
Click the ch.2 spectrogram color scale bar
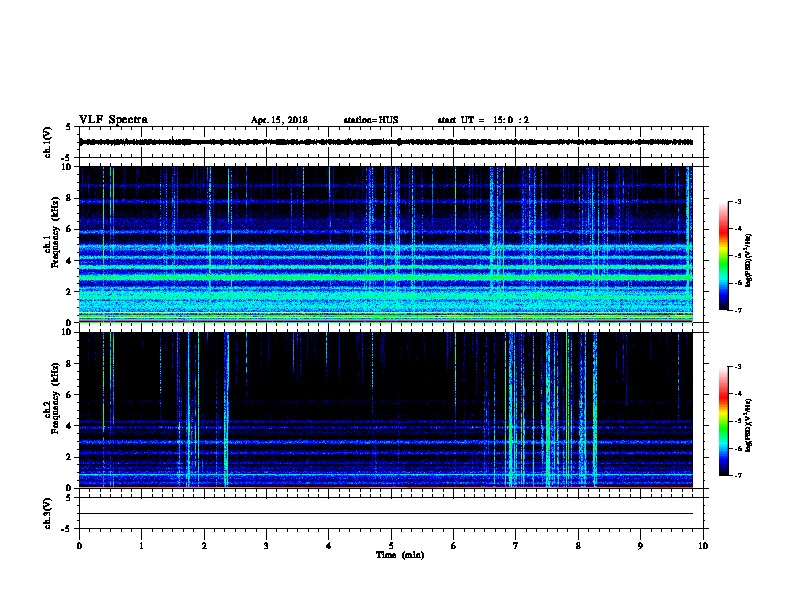(x=723, y=421)
